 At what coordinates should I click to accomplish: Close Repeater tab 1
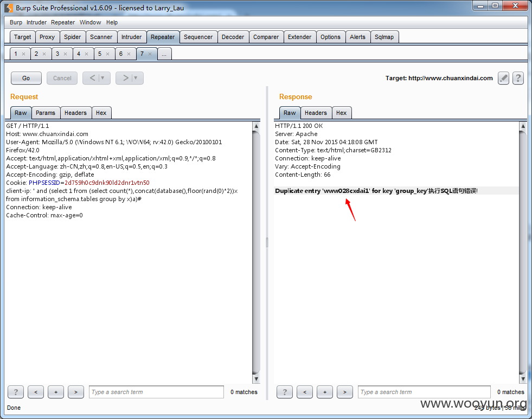coord(23,54)
